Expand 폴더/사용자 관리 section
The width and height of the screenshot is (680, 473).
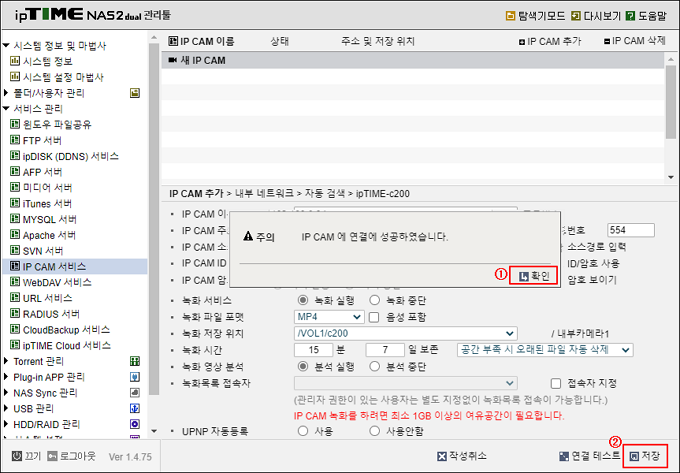(x=6, y=93)
